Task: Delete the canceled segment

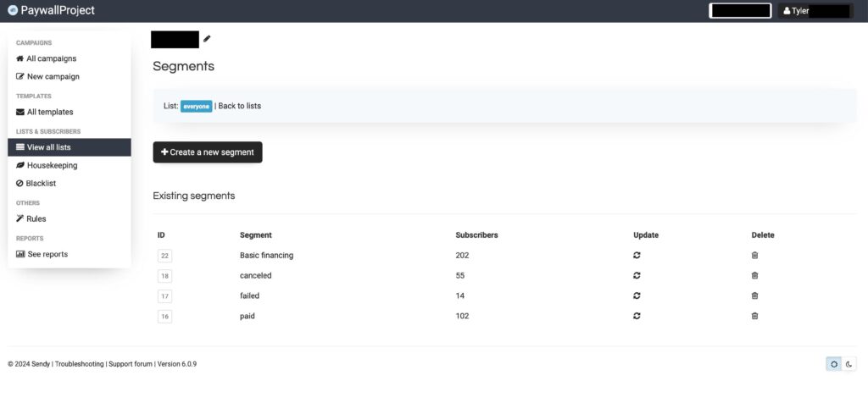Action: click(754, 275)
